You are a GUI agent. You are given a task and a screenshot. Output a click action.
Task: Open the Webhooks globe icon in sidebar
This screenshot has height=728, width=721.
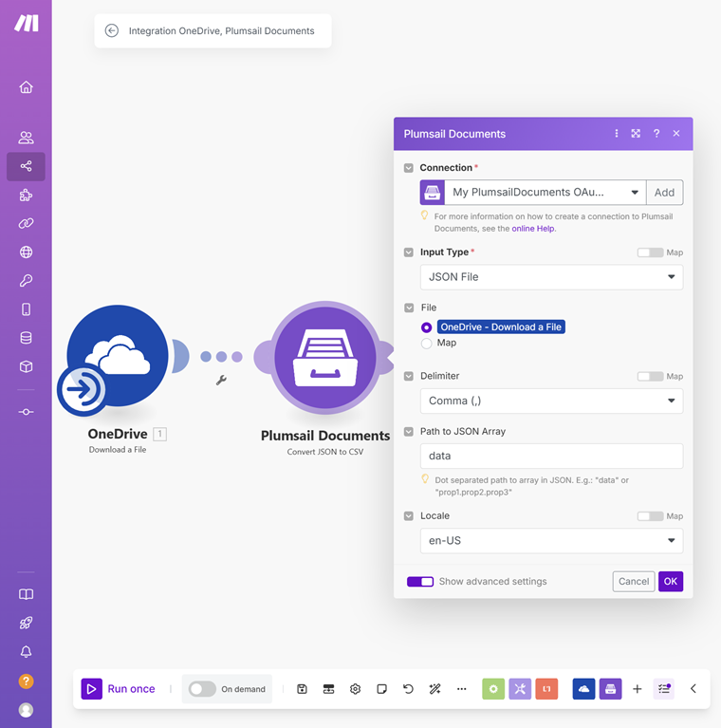point(26,252)
